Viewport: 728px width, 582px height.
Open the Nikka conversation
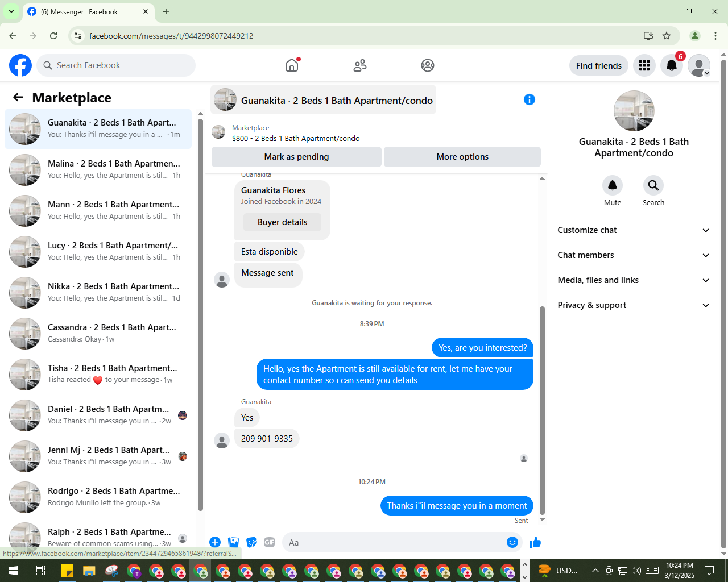click(98, 293)
